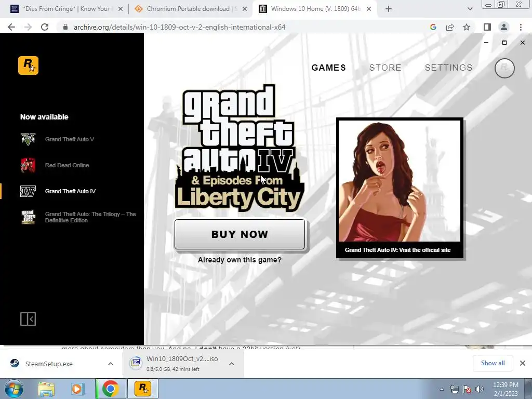Screen dimensions: 532x399
Task: Select the Grand Theft Auto V icon
Action: pos(28,139)
